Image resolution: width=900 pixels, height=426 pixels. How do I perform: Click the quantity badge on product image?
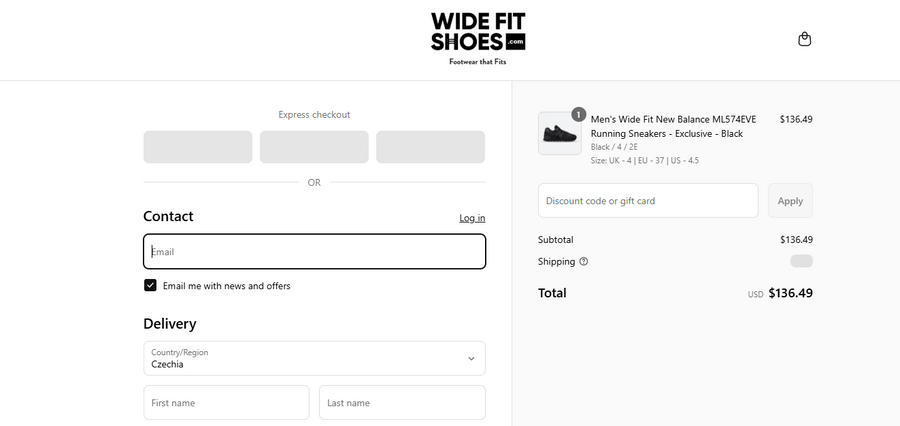(578, 114)
